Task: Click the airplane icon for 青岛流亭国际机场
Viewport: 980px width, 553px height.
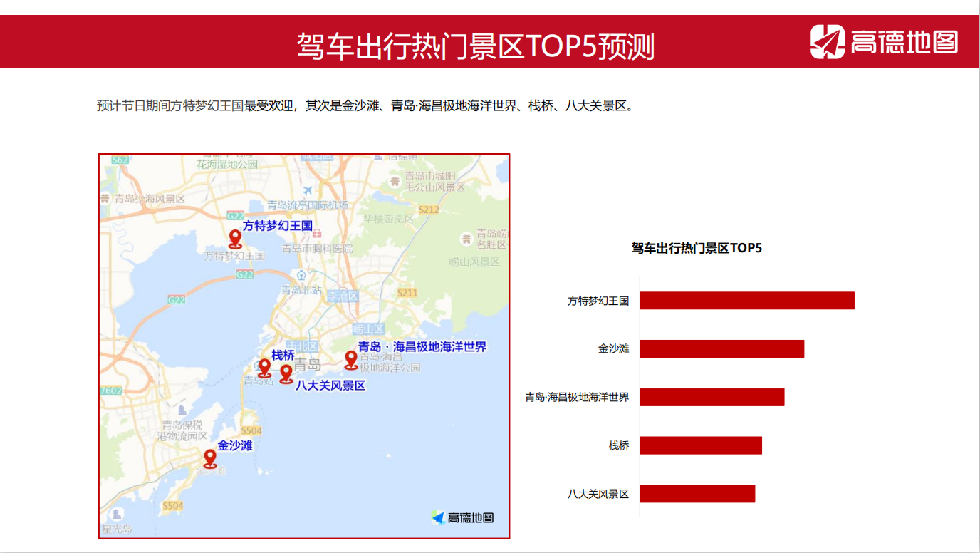Action: (308, 191)
